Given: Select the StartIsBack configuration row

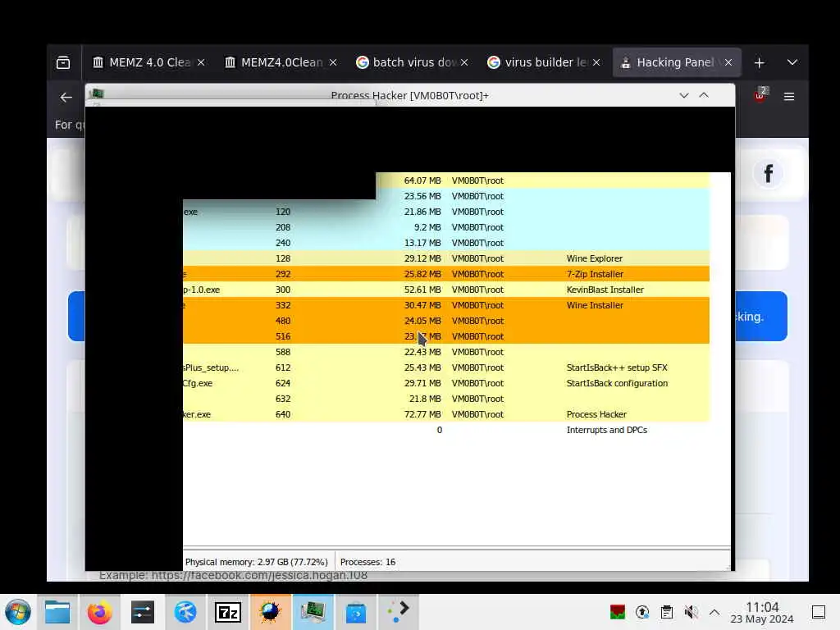Looking at the screenshot, I should pos(445,383).
